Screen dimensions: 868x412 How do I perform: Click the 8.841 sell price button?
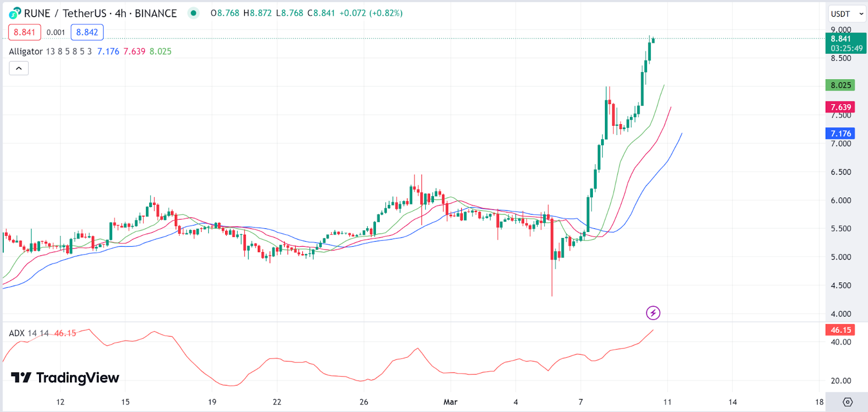pyautogui.click(x=24, y=32)
